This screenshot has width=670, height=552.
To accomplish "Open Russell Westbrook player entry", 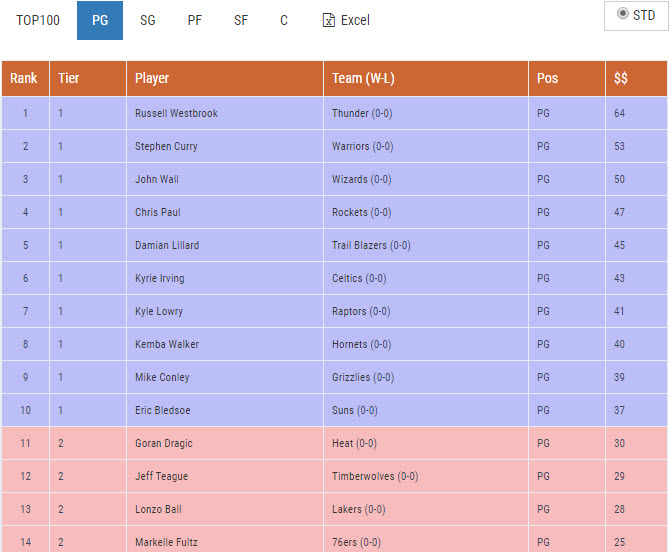I will pos(176,113).
